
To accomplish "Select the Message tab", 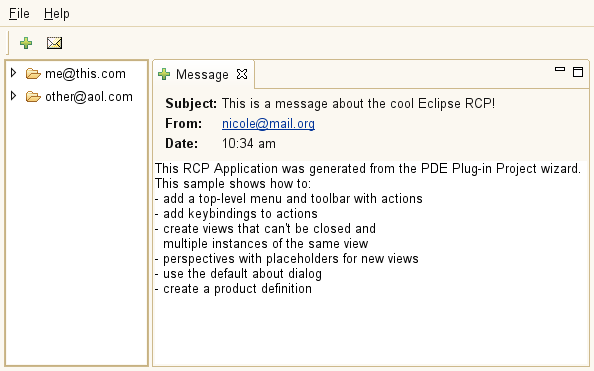I will 202,74.
